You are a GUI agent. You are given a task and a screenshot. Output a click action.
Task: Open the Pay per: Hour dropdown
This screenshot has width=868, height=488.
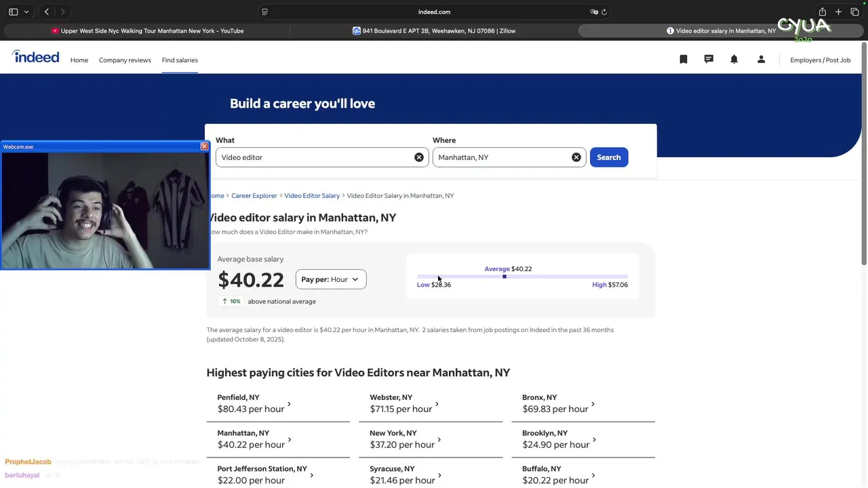(331, 279)
